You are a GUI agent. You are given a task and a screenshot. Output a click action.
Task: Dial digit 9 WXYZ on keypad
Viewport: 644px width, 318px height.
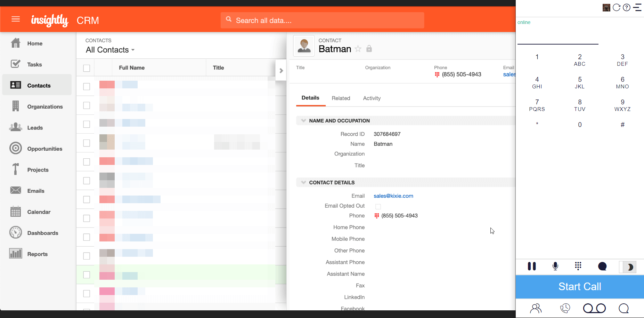pos(622,105)
